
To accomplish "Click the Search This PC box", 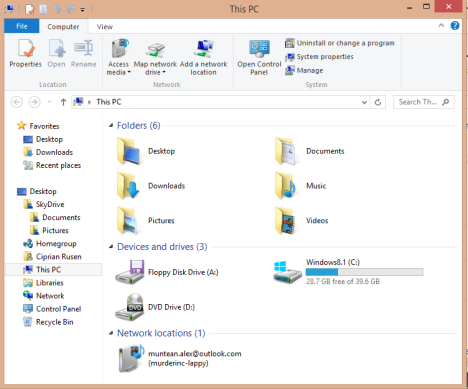I will 423,102.
